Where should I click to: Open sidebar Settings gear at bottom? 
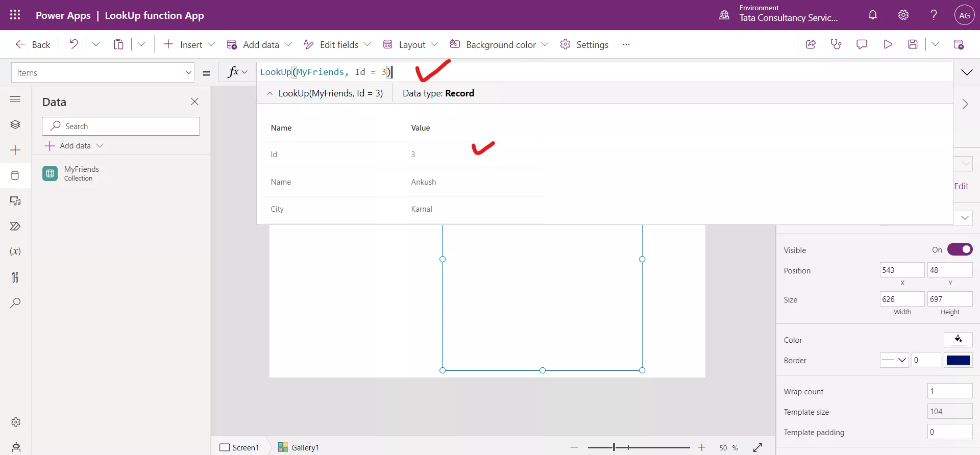(16, 422)
